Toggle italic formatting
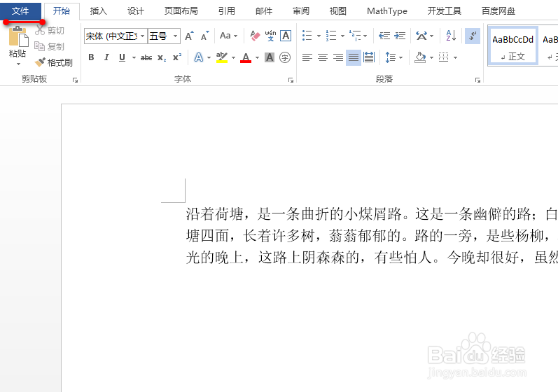The width and height of the screenshot is (558, 392). click(106, 57)
